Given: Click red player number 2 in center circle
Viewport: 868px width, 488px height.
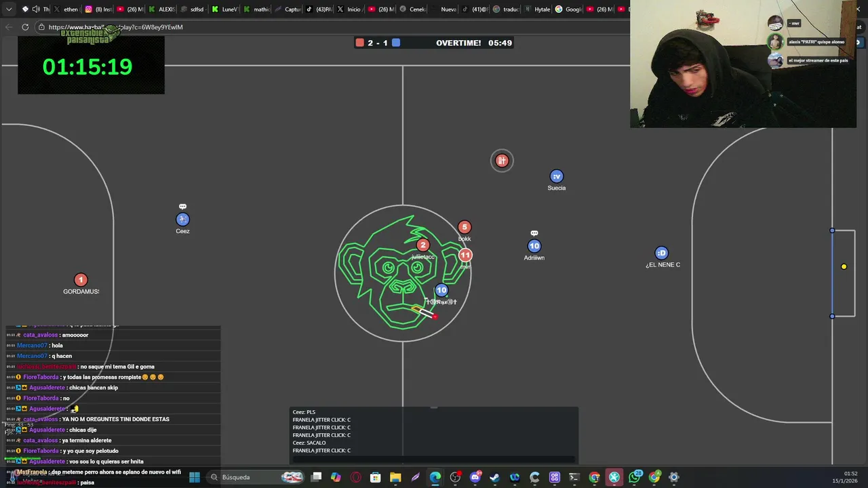Looking at the screenshot, I should 423,245.
